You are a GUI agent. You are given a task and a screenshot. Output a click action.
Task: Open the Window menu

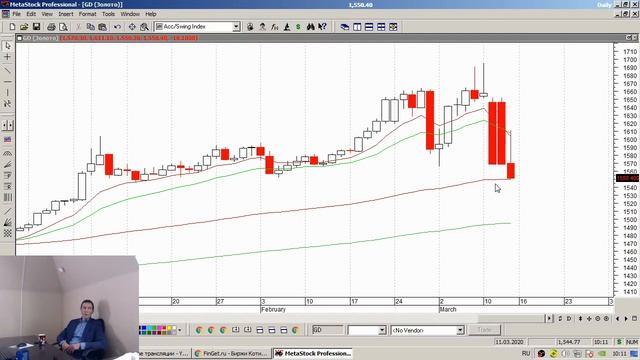coord(130,14)
